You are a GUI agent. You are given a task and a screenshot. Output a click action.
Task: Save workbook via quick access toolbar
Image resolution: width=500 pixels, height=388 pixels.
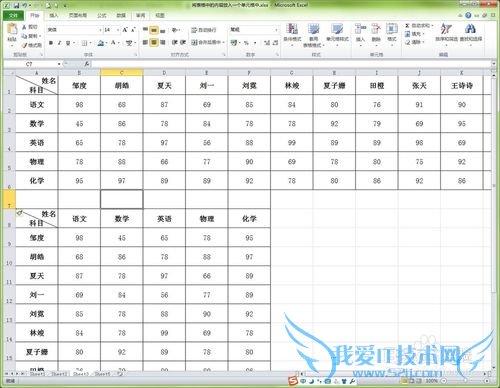[x=17, y=5]
